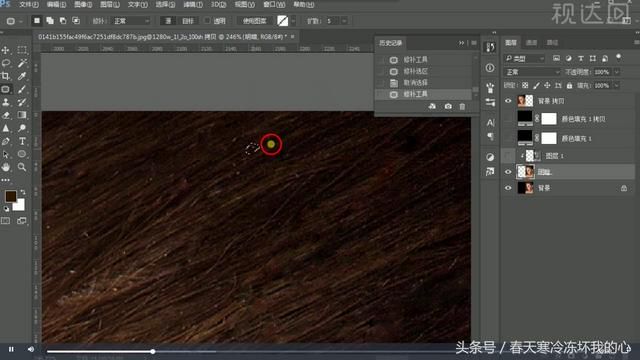This screenshot has width=640, height=360.
Task: Select the Gradient tool
Action: coord(22,115)
